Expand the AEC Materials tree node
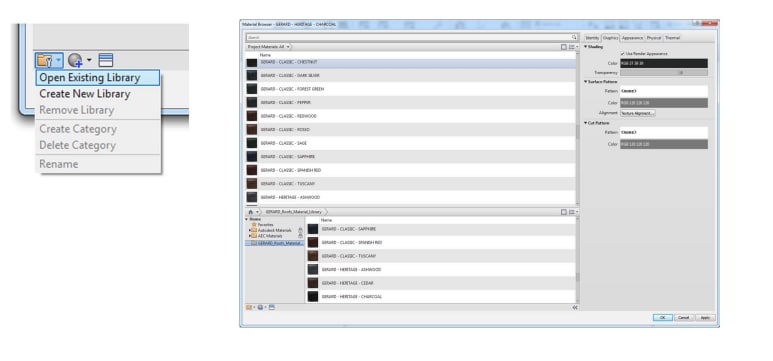The width and height of the screenshot is (773, 361). pos(249,236)
